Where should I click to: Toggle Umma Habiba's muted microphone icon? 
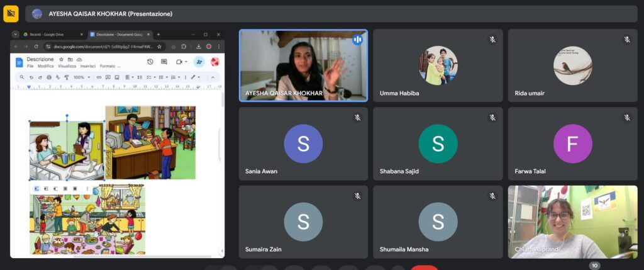[x=492, y=40]
